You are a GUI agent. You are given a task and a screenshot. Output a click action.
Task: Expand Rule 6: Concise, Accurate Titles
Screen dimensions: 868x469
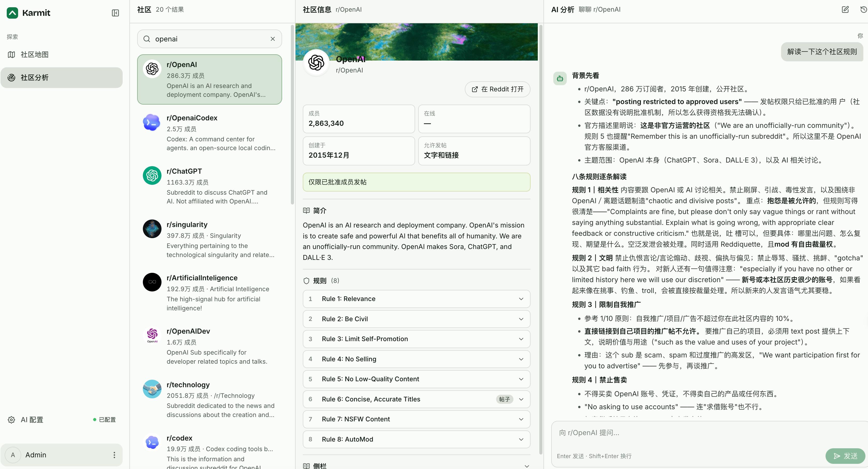tap(416, 399)
